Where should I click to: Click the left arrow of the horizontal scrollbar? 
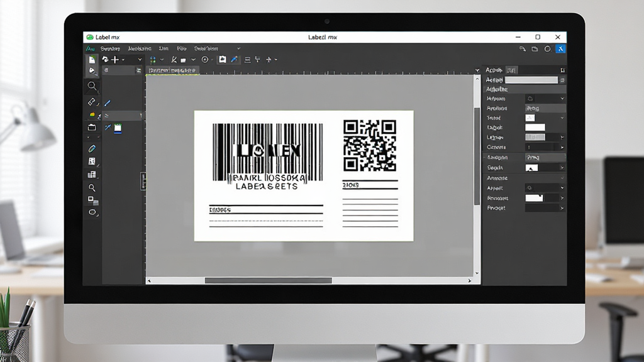point(149,281)
